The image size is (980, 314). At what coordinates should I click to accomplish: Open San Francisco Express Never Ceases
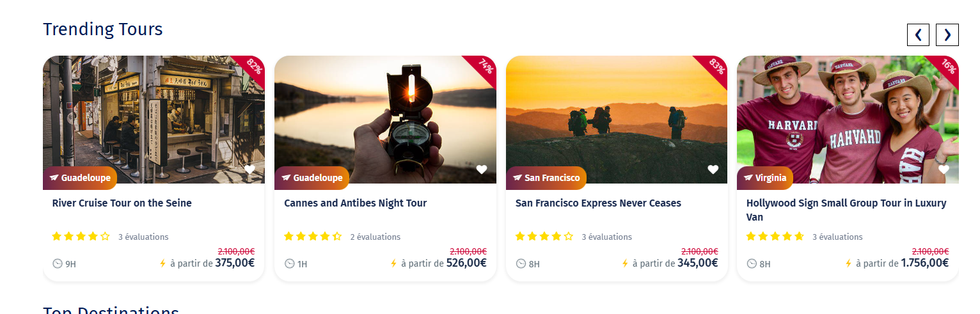598,203
